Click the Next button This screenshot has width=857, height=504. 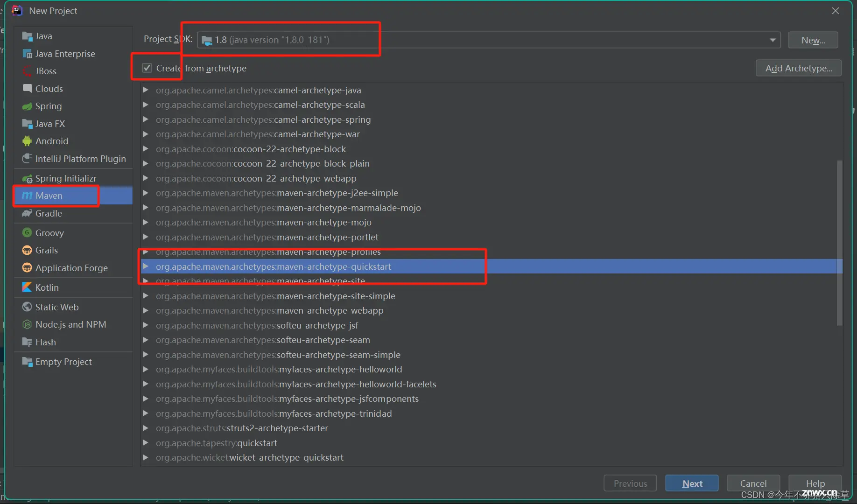point(692,483)
